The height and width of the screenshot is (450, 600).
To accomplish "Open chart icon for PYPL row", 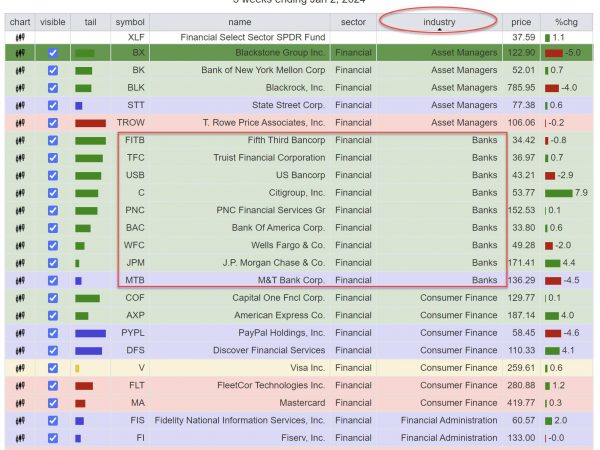I will pyautogui.click(x=20, y=333).
